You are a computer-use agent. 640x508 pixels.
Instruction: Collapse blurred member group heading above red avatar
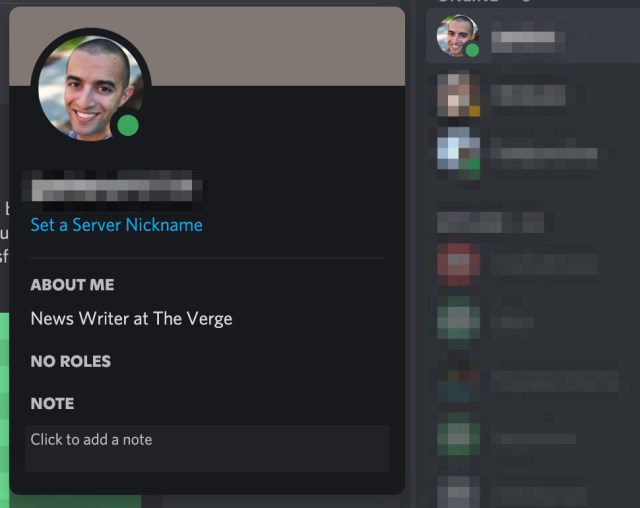(490, 222)
